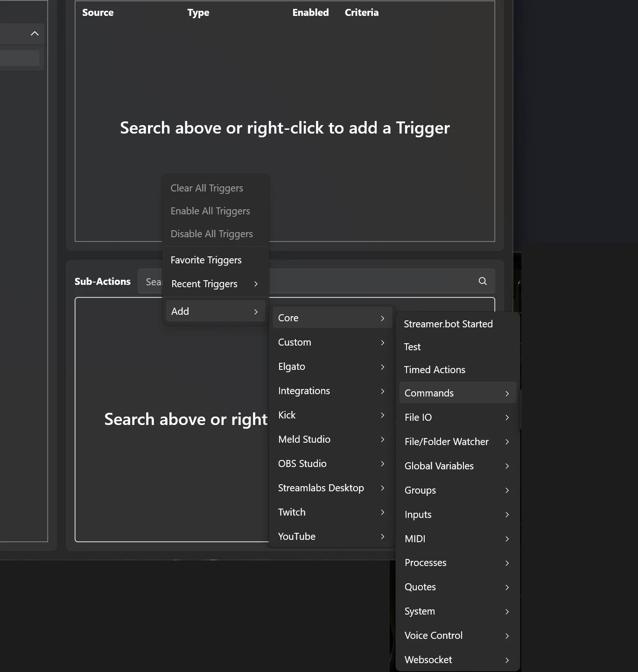Choose the Timed Actions trigger
638x672 pixels.
tap(457, 370)
